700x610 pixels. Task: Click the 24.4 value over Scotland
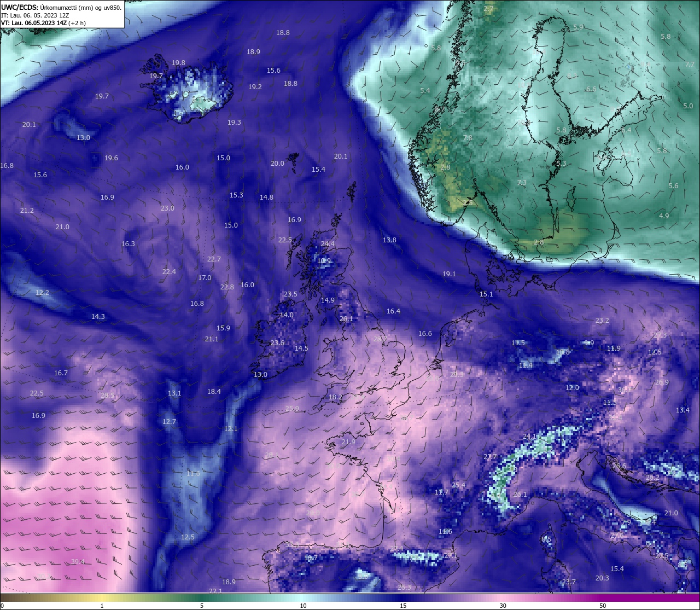tap(328, 243)
